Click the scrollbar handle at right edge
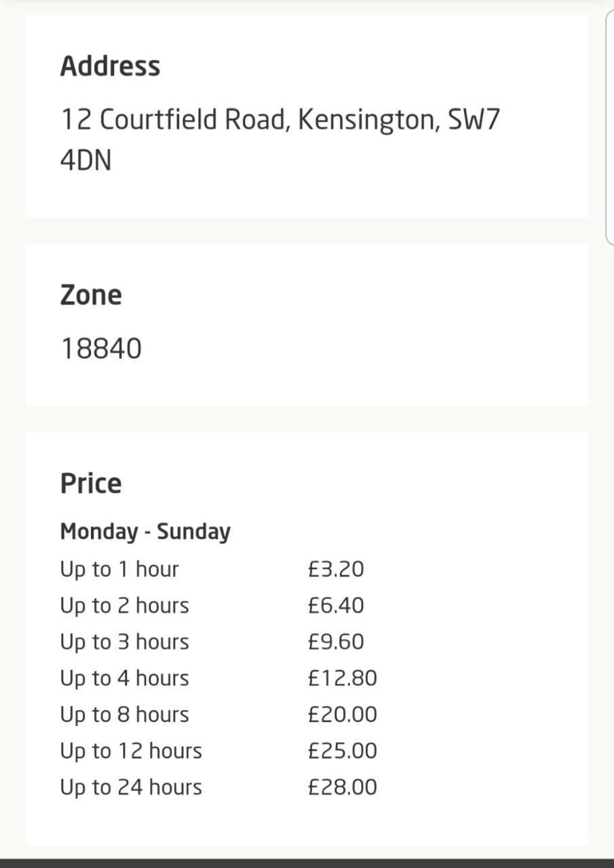The width and height of the screenshot is (614, 868). coord(609,127)
